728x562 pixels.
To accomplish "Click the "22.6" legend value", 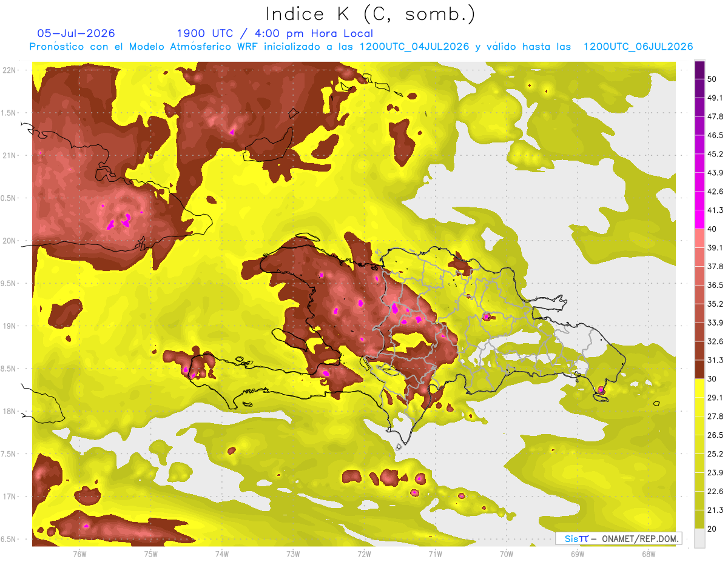I will coord(715,492).
